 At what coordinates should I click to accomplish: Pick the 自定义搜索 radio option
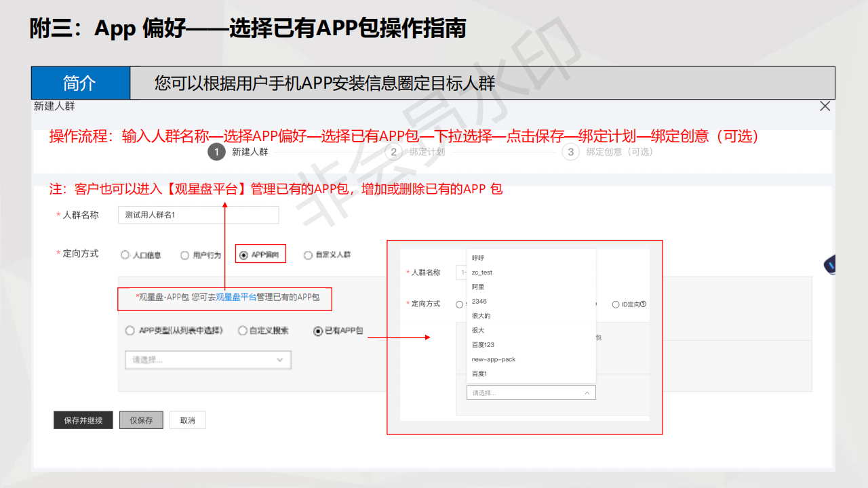pos(242,331)
